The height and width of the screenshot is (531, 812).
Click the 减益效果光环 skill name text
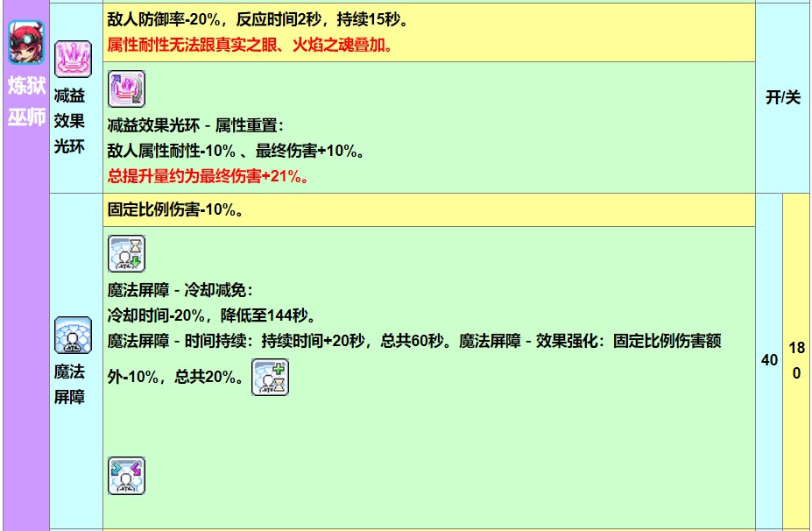tap(68, 122)
